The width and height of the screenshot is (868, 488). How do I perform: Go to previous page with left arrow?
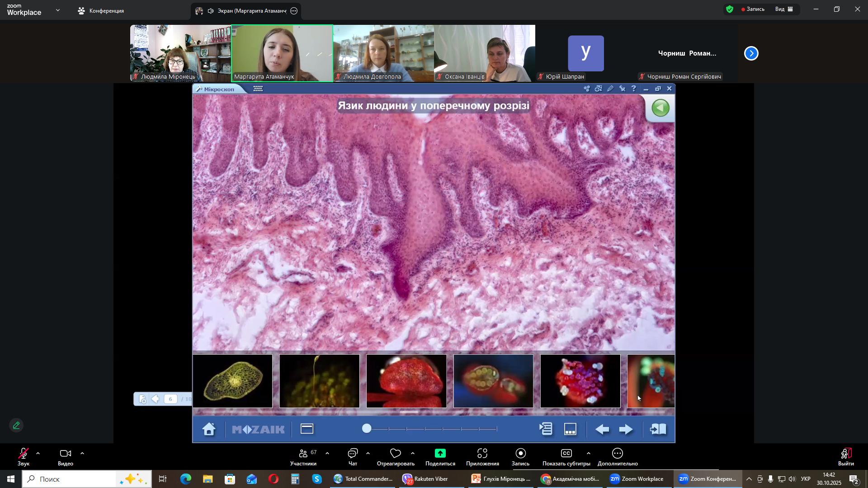[602, 429]
